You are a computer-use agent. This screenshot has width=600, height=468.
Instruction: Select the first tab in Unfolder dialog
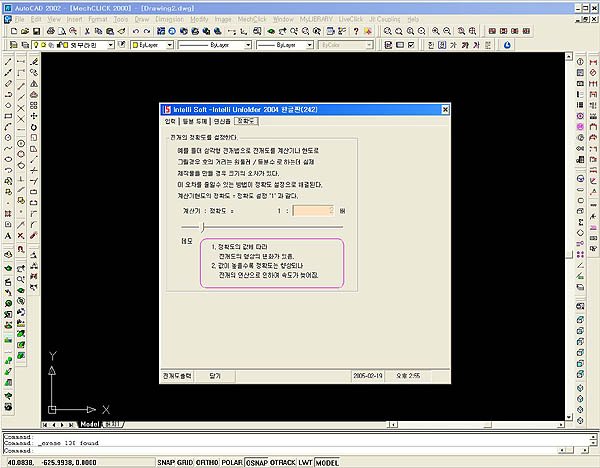[x=170, y=121]
